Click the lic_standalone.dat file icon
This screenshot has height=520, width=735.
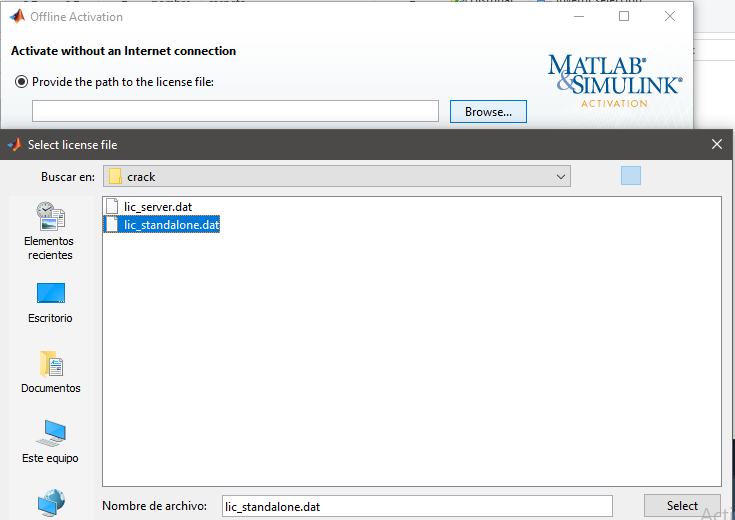[x=112, y=224]
